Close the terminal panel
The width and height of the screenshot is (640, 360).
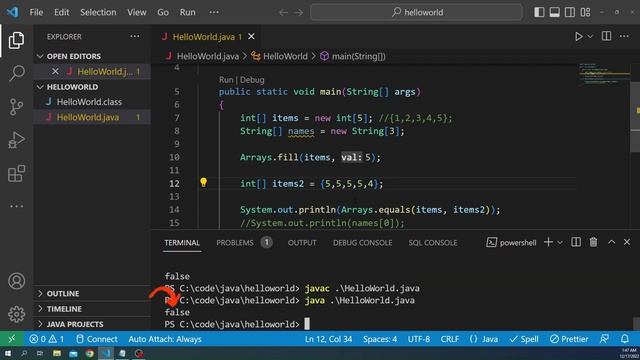(x=627, y=242)
